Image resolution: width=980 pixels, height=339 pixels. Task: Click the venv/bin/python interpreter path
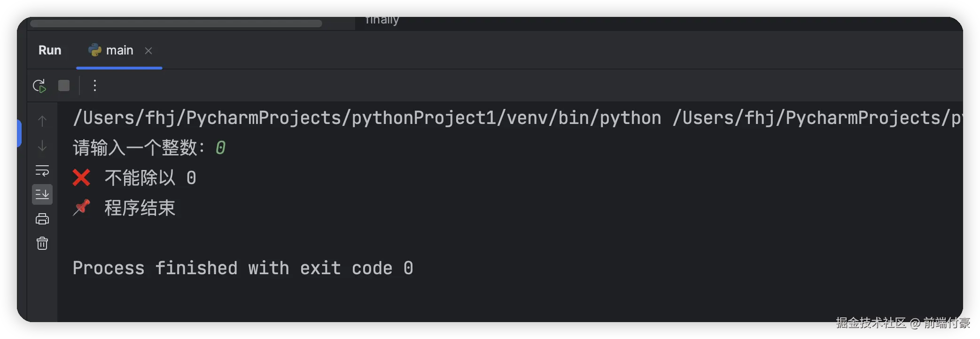click(x=367, y=118)
